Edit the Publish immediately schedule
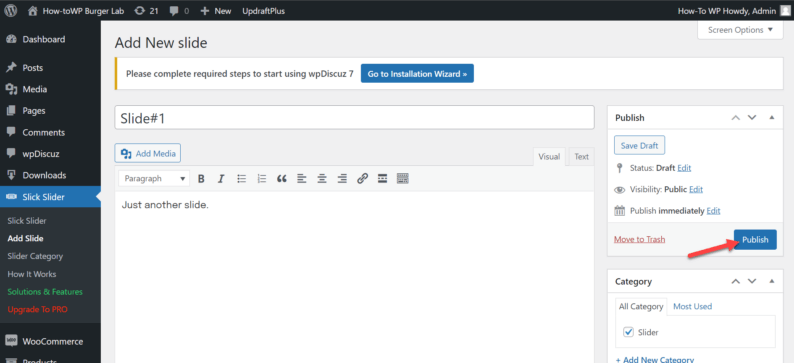The width and height of the screenshot is (794, 363). [x=713, y=211]
